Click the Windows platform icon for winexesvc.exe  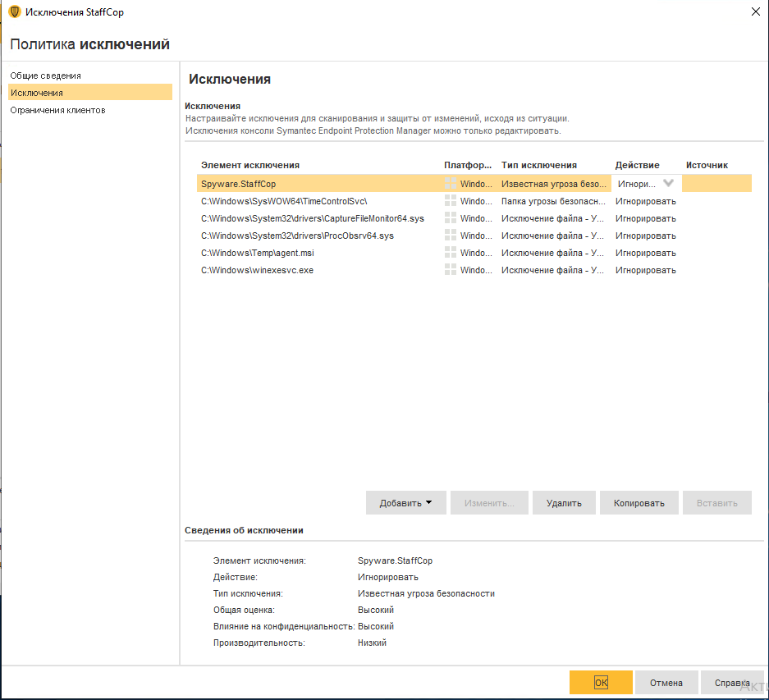pyautogui.click(x=450, y=269)
